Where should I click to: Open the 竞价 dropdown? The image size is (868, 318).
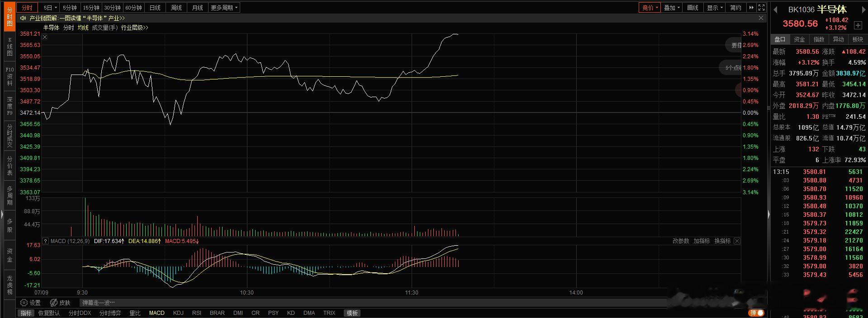(650, 8)
